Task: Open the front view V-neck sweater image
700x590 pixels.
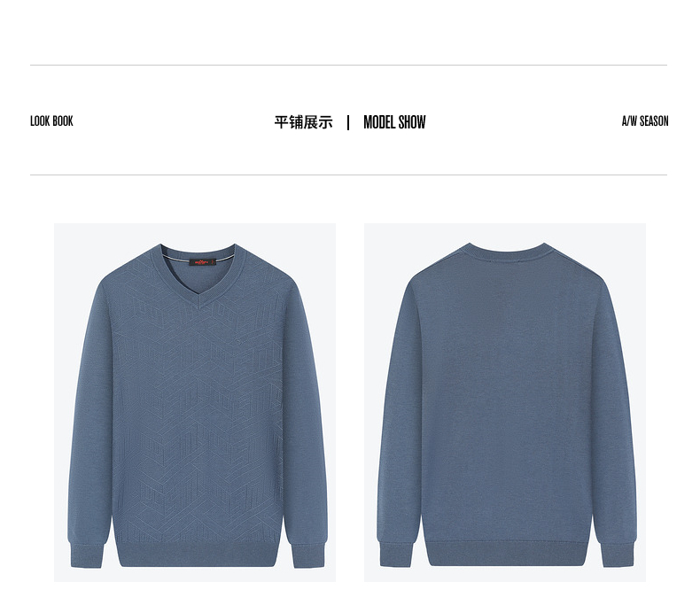Action: tap(195, 402)
